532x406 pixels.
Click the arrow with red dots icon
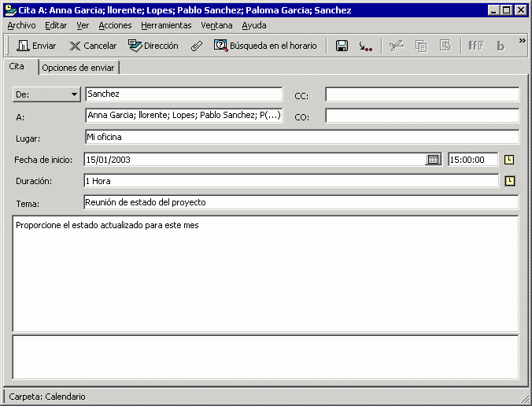[366, 46]
